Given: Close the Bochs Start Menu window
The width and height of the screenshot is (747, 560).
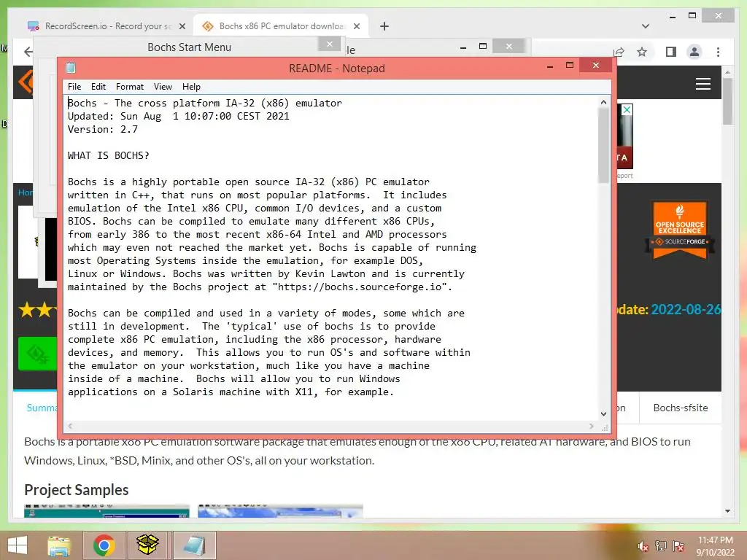Looking at the screenshot, I should coord(329,44).
